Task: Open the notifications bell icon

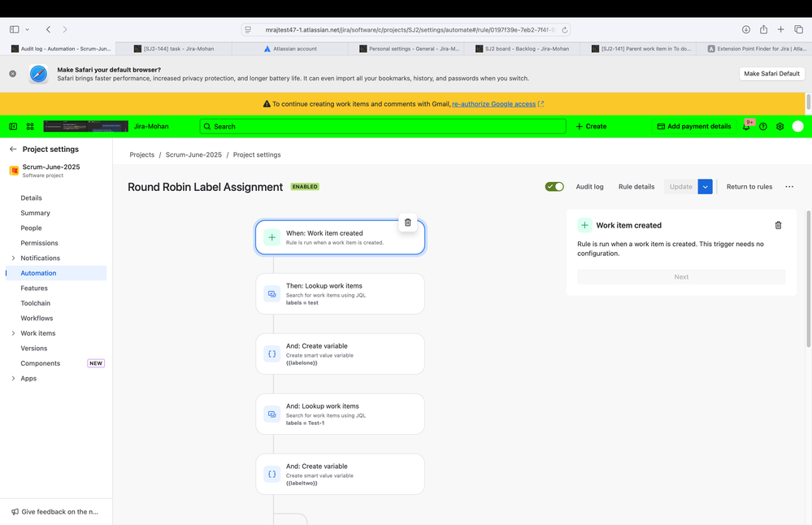Action: coord(746,126)
